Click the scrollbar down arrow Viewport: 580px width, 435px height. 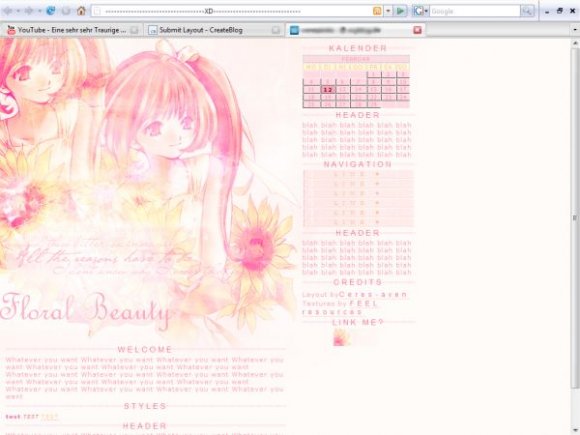coord(575,430)
